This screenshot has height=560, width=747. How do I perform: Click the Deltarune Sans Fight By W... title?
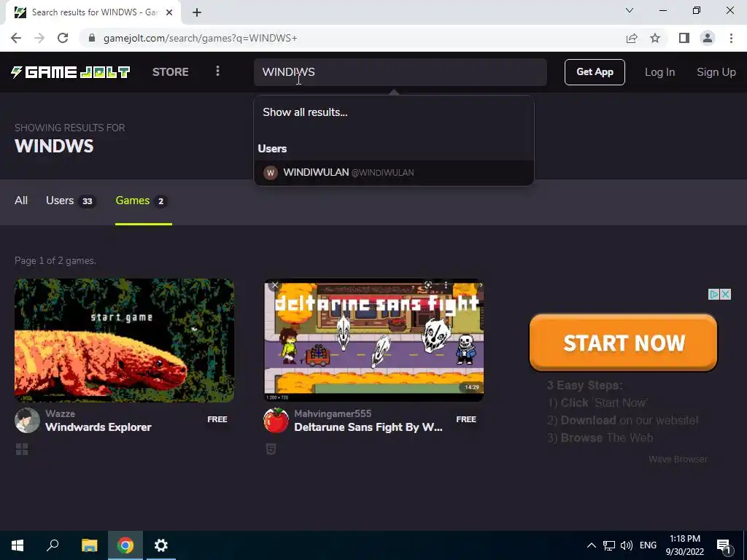click(368, 427)
